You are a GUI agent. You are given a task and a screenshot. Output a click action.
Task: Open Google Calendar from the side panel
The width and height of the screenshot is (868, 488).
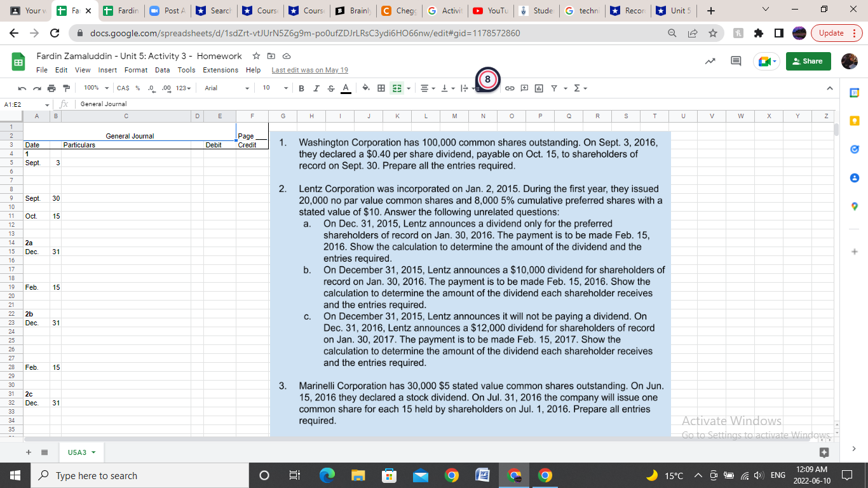(853, 94)
